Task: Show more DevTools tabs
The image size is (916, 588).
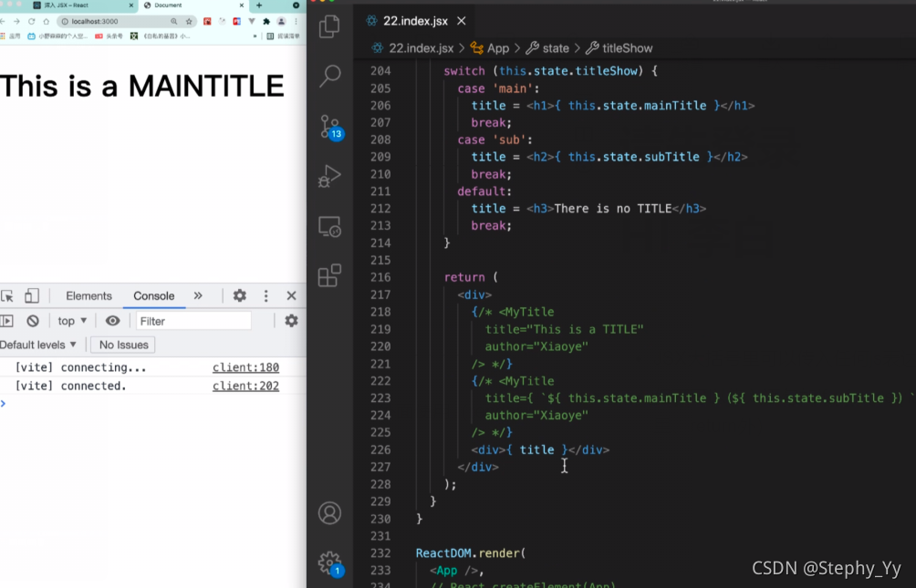Action: pyautogui.click(x=198, y=296)
